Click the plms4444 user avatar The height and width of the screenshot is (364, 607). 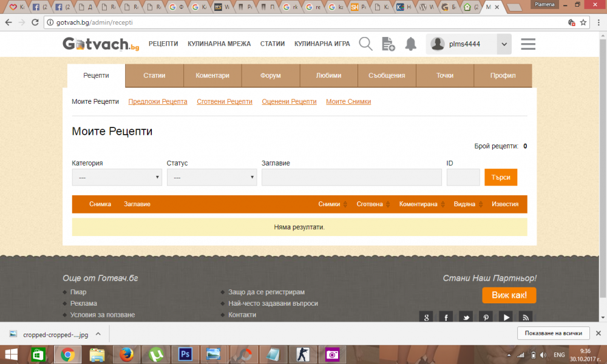point(438,44)
